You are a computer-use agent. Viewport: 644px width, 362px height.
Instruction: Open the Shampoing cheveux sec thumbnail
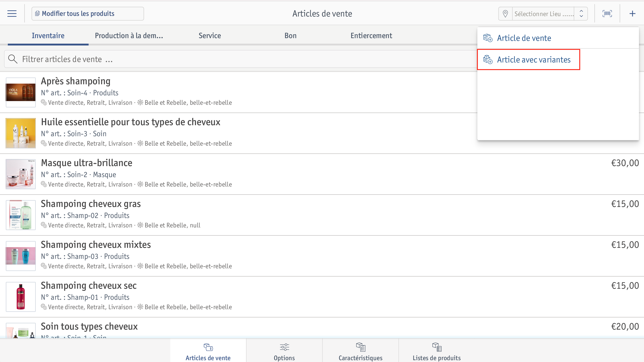tap(20, 297)
